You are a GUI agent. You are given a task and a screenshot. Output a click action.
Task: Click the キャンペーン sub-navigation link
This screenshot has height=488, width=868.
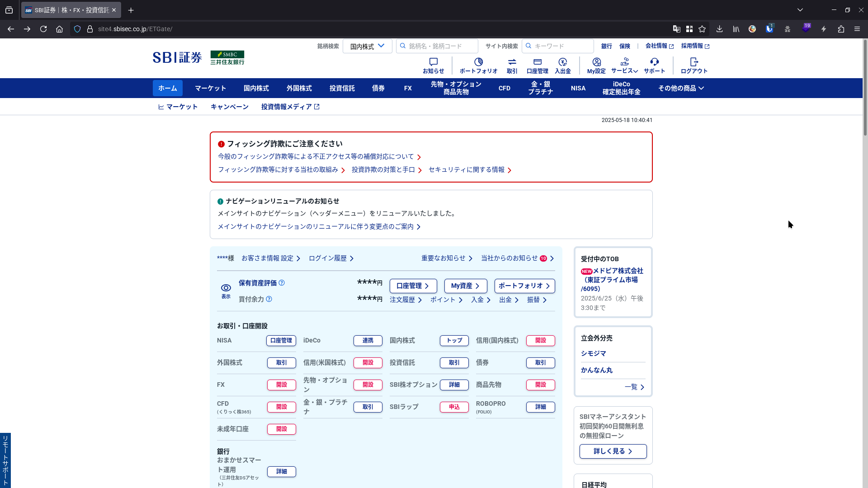click(230, 107)
